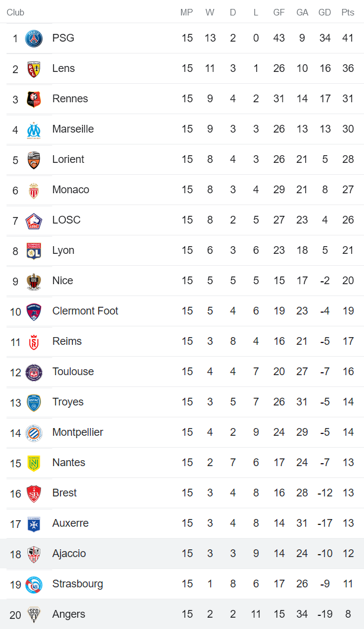The height and width of the screenshot is (629, 364).
Task: Select the MP column header
Action: 186,12
